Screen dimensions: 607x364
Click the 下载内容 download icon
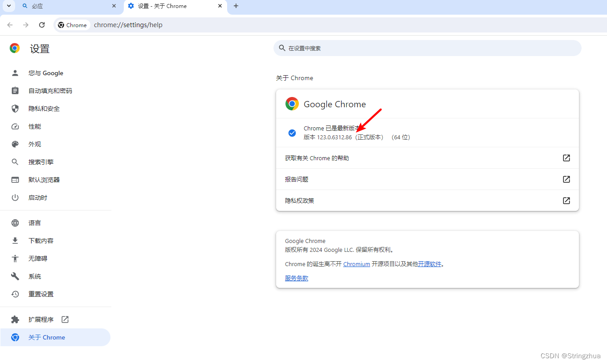[15, 240]
